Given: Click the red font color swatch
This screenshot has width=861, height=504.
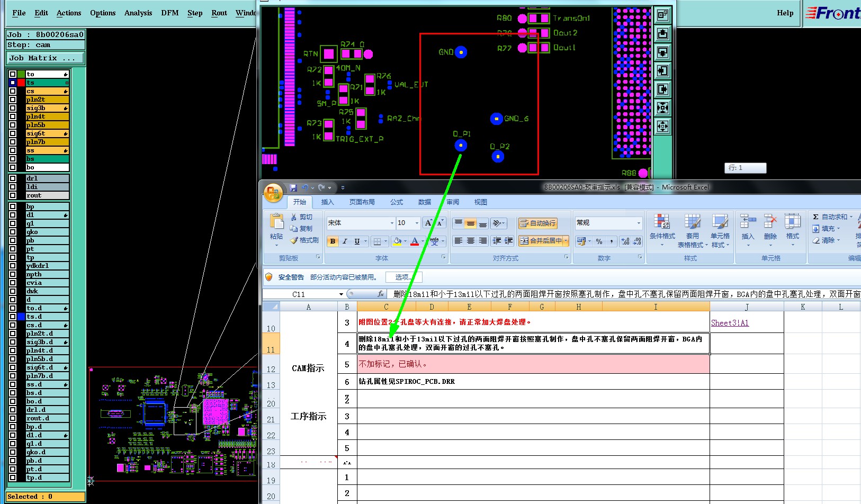Looking at the screenshot, I should 415,241.
